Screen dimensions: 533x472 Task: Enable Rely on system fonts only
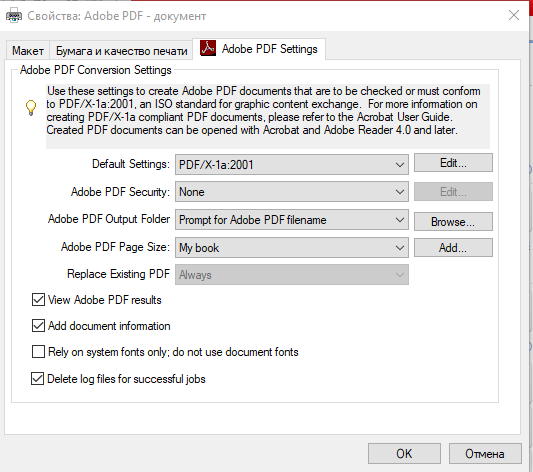38,352
